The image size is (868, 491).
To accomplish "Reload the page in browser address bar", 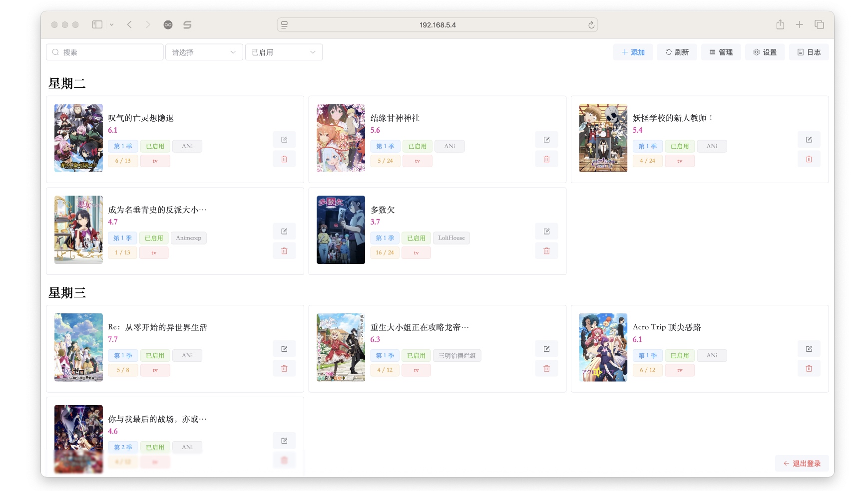I will [x=591, y=25].
